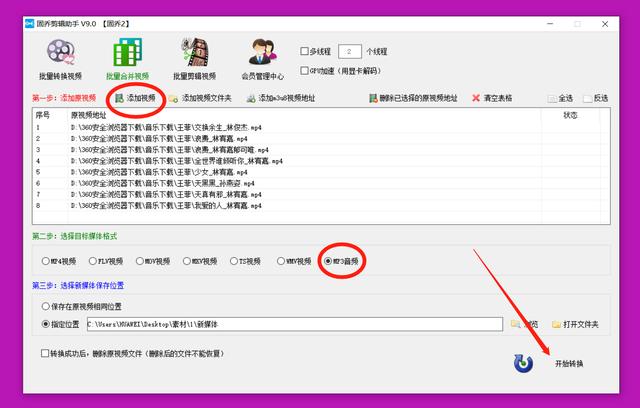This screenshot has width=640, height=408.
Task: Click the 状态 column header
Action: 570,115
